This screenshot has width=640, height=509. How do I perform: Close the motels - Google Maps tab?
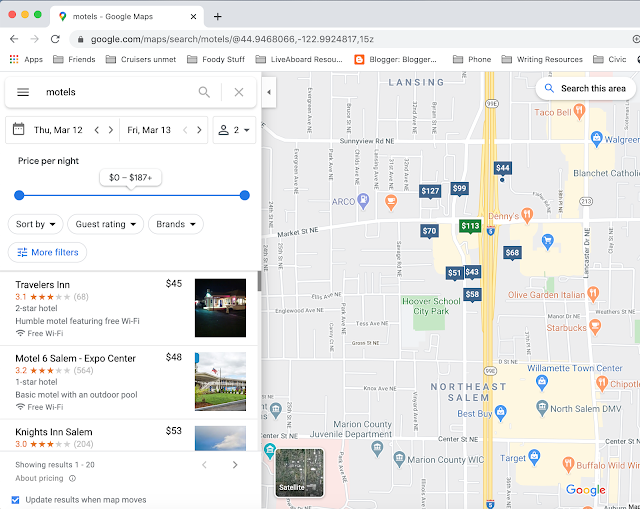click(x=193, y=16)
